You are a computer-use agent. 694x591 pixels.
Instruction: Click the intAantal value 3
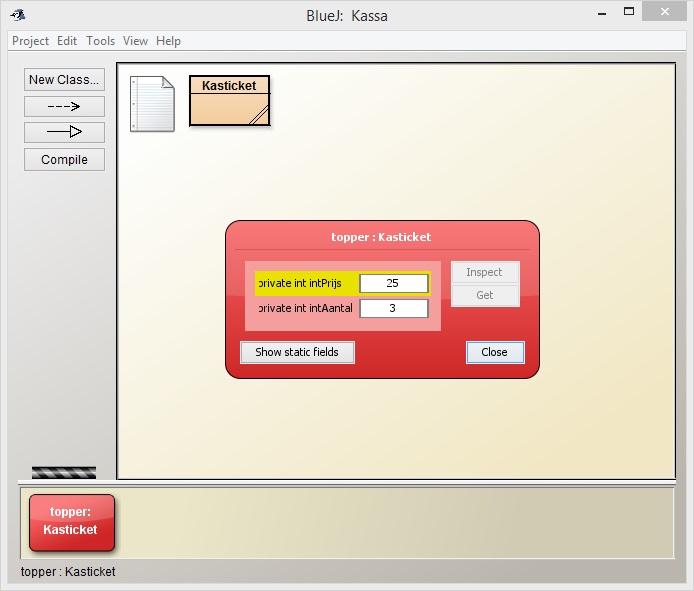click(x=394, y=309)
